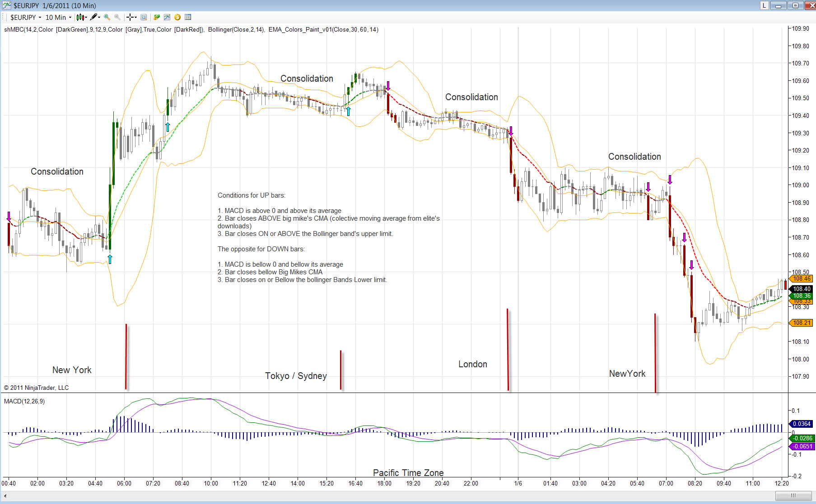Click the black 108.40 last price marker
The image size is (816, 504).
click(x=801, y=289)
